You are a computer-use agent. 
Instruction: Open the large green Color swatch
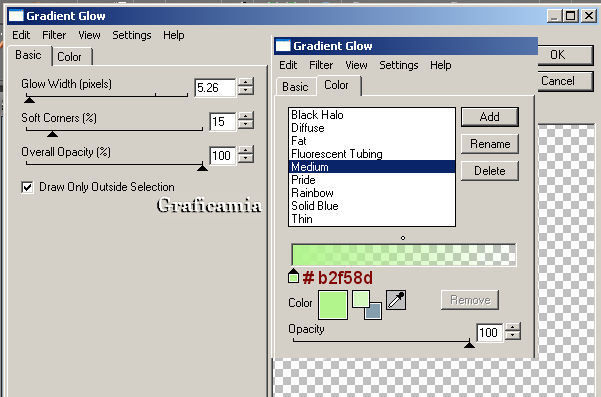[x=333, y=305]
